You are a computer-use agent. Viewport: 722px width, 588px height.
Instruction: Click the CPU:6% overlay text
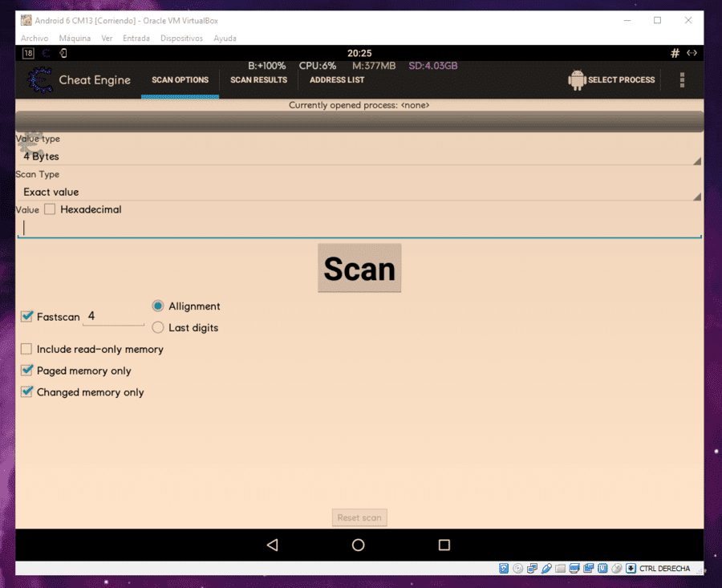point(318,66)
